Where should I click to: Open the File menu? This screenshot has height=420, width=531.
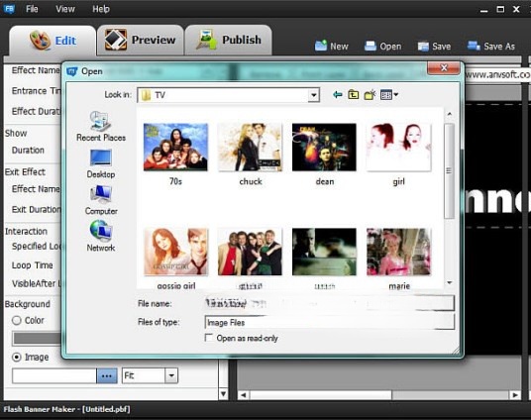[x=32, y=9]
